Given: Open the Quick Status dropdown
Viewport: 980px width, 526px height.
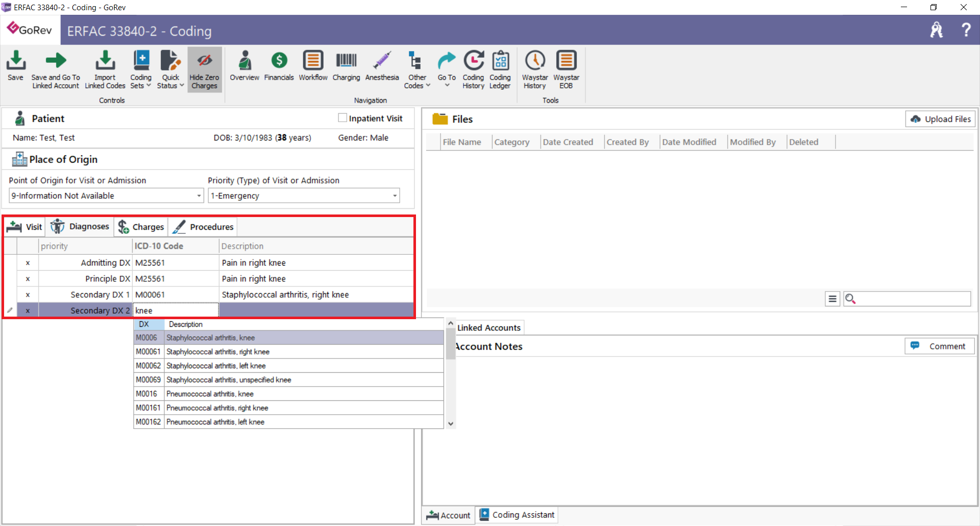Looking at the screenshot, I should click(170, 70).
